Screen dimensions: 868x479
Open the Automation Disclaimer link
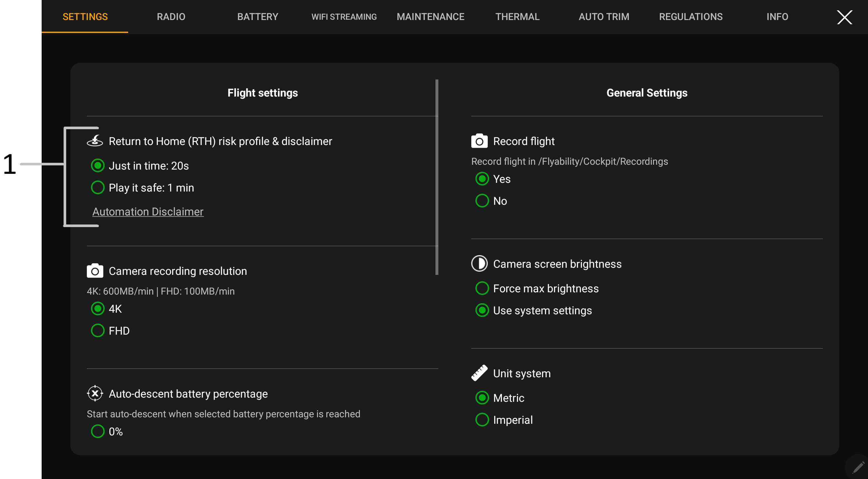click(x=148, y=212)
